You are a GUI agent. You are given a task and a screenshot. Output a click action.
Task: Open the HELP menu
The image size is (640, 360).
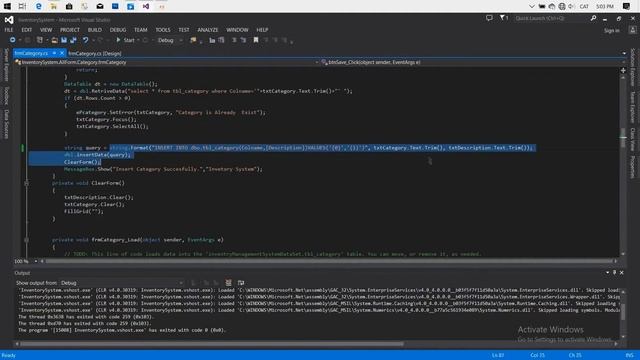coord(262,30)
